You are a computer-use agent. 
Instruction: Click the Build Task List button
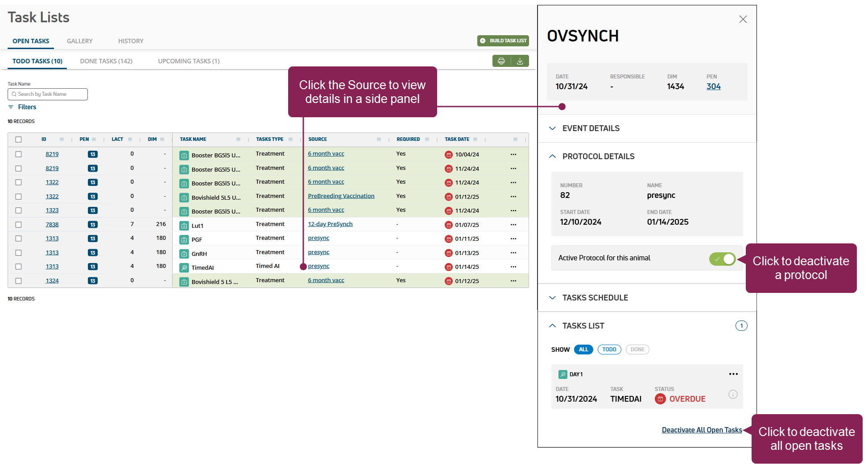coord(503,41)
